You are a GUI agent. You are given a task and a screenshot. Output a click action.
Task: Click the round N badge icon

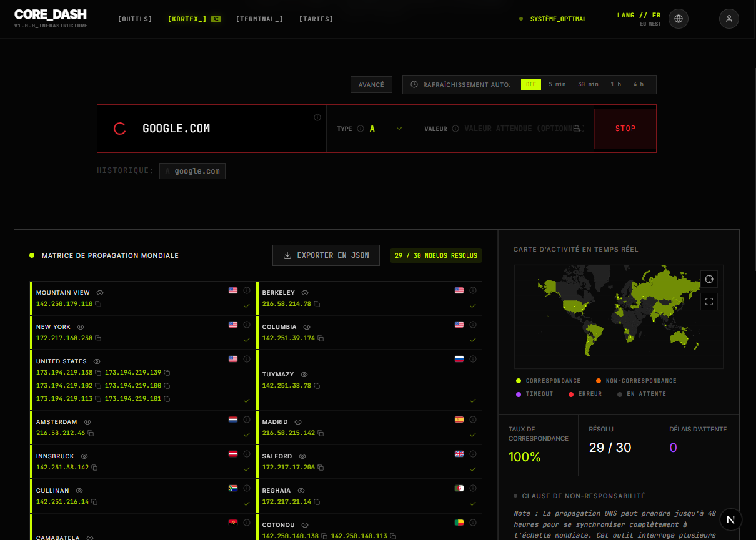click(731, 519)
